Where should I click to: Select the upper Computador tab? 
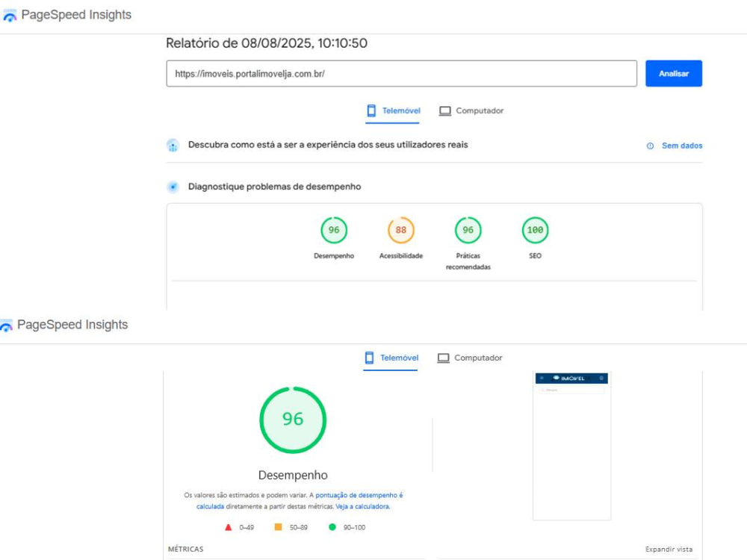(471, 111)
